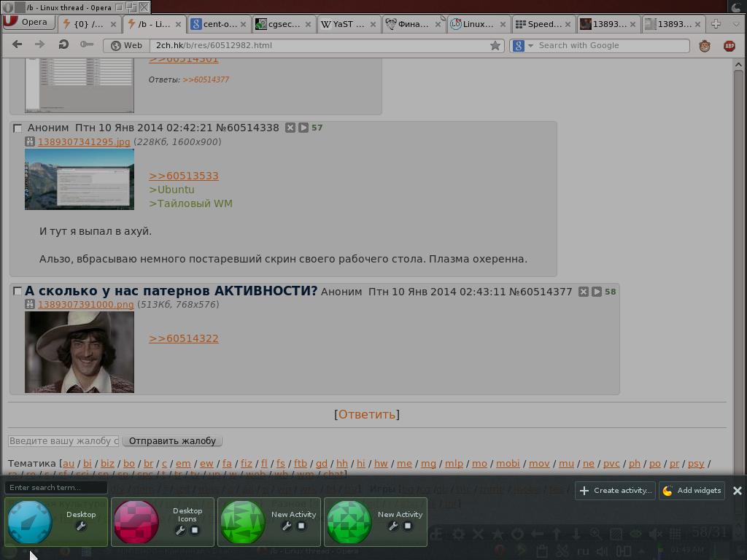This screenshot has width=747, height=560.
Task: Click the play arrow icon of post №60514377
Action: [x=597, y=292]
